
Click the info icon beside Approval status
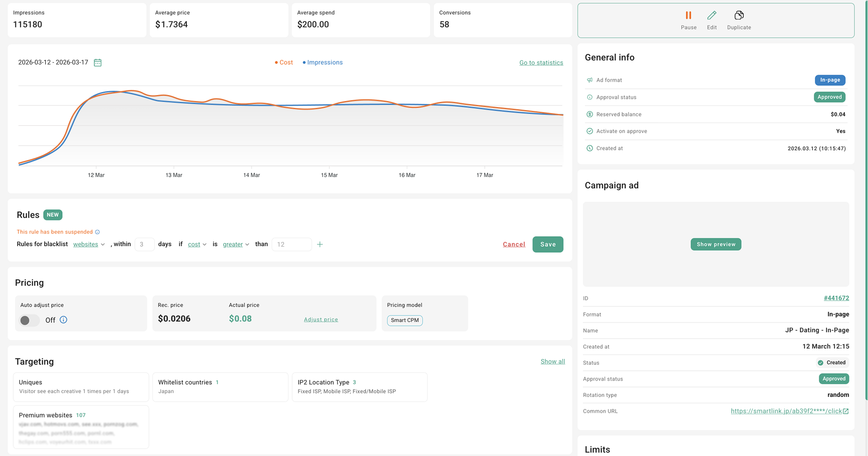tap(590, 97)
